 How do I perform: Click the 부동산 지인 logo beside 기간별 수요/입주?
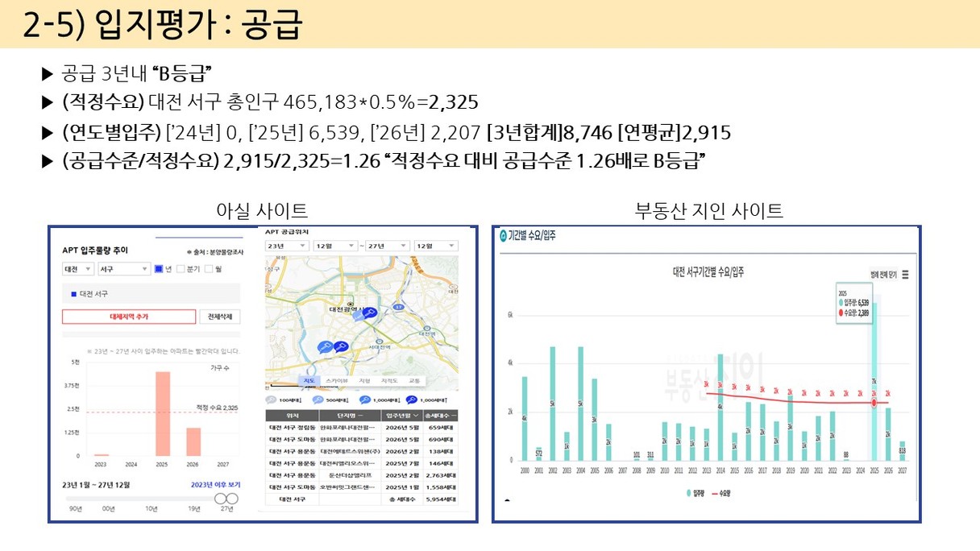505,236
